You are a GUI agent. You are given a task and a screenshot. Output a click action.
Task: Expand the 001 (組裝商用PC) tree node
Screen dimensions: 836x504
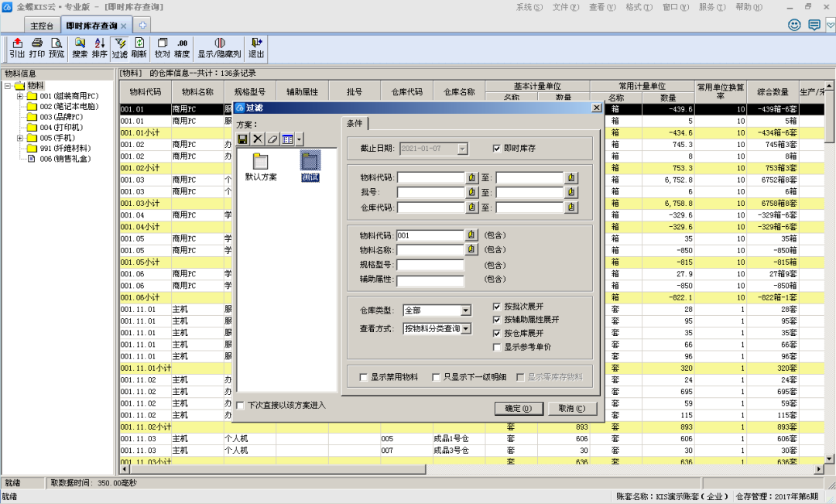[x=19, y=97]
